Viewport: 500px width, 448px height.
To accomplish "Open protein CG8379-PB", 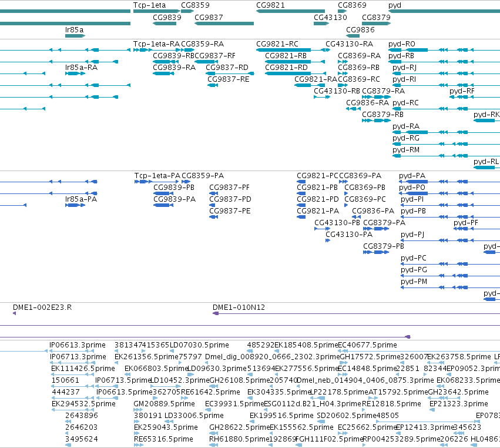I will click(x=384, y=246).
